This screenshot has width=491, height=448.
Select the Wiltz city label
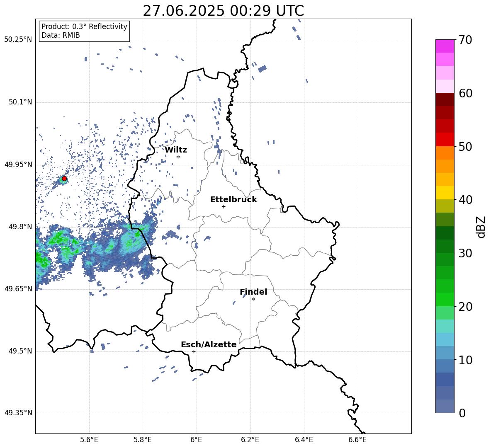[x=176, y=150]
